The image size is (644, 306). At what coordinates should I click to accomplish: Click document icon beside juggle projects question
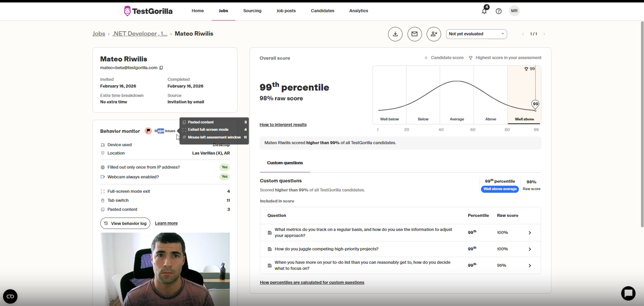269,249
